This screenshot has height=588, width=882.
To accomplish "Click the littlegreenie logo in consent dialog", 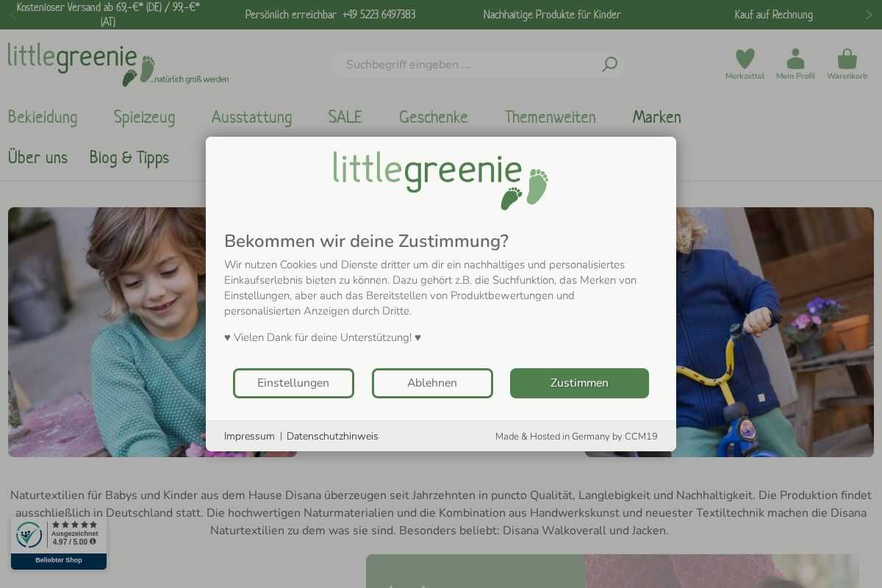I will [441, 181].
